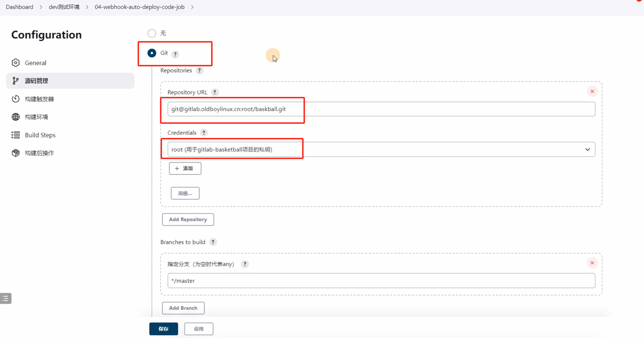This screenshot has height=338, width=644.
Task: Remove the */master branch entry
Action: pos(592,263)
